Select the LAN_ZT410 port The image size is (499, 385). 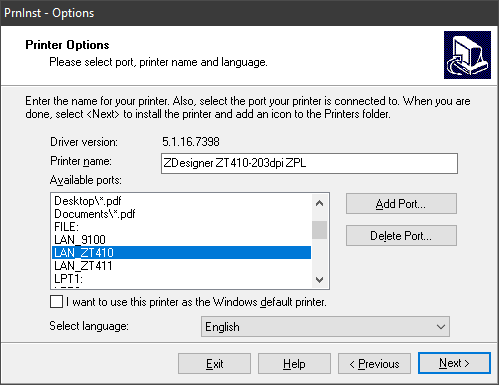[x=182, y=253]
